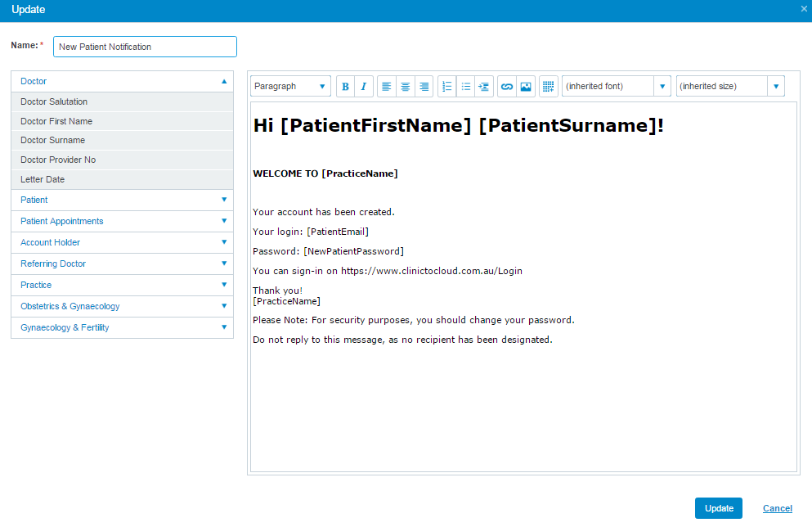Indent the paragraph
The width and height of the screenshot is (812, 527).
[483, 87]
